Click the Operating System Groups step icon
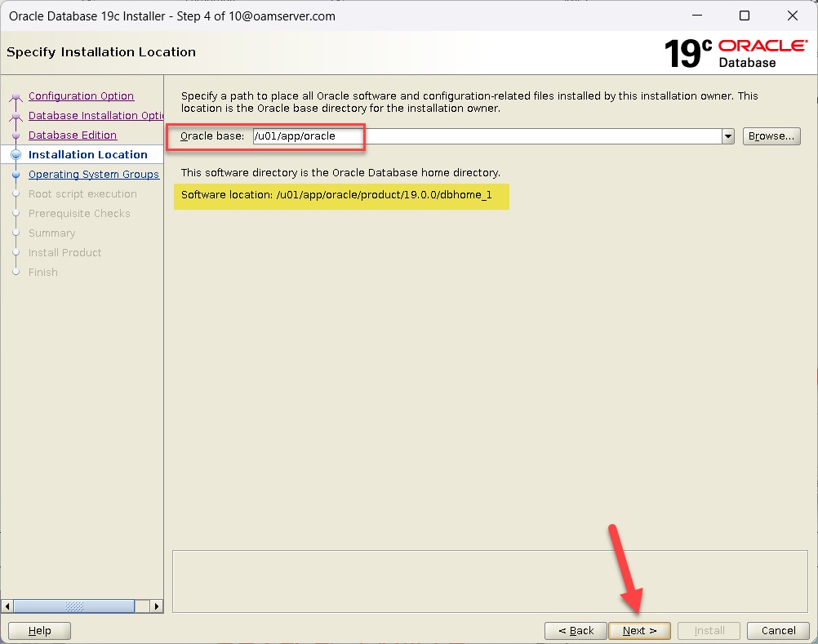 [16, 175]
